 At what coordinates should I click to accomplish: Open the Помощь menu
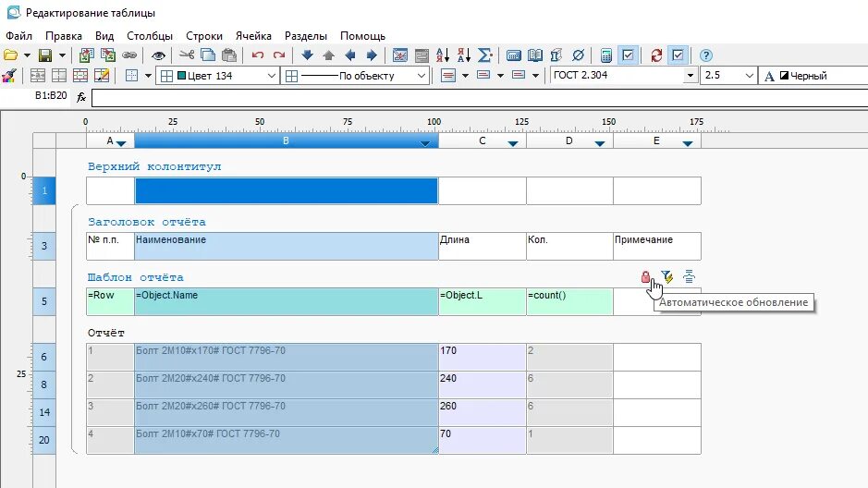(362, 36)
